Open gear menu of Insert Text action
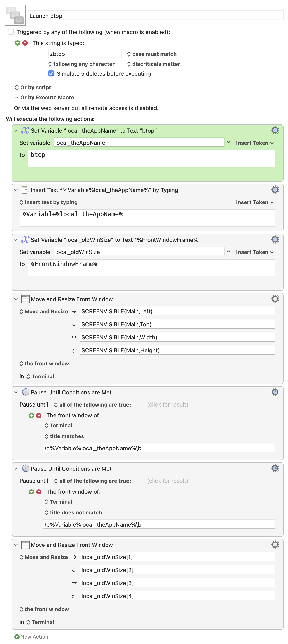 coord(275,190)
